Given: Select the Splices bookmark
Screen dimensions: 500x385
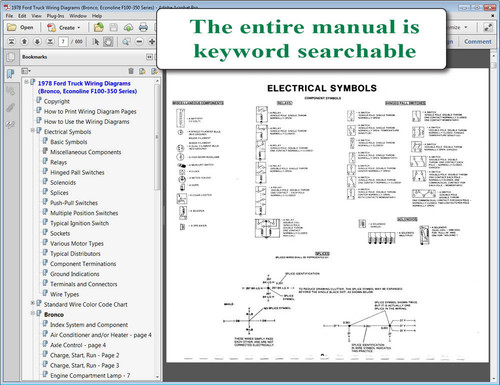Looking at the screenshot, I should pos(59,193).
